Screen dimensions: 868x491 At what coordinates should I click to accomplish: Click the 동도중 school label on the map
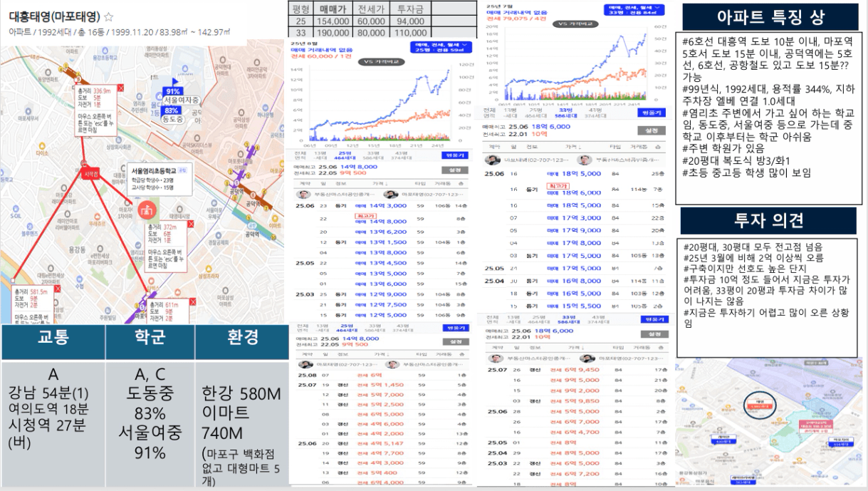pyautogui.click(x=172, y=119)
